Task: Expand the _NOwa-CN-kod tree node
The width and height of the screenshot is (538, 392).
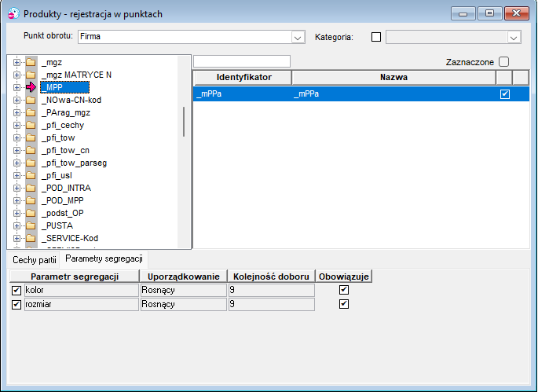Action: pyautogui.click(x=16, y=100)
